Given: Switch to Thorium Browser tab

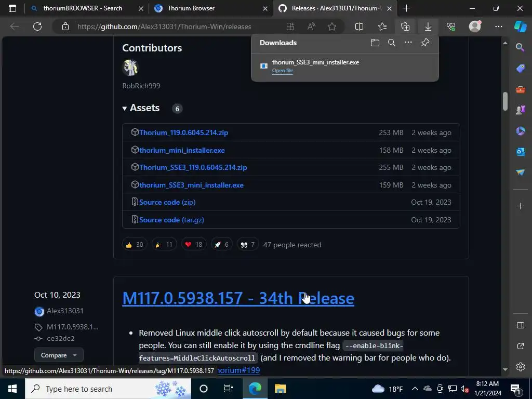Looking at the screenshot, I should coord(191,8).
